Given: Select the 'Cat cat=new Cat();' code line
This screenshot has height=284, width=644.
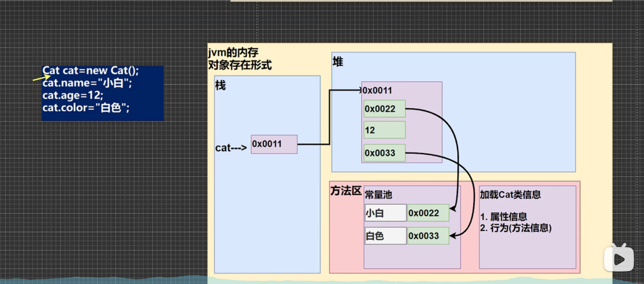Looking at the screenshot, I should click(91, 70).
